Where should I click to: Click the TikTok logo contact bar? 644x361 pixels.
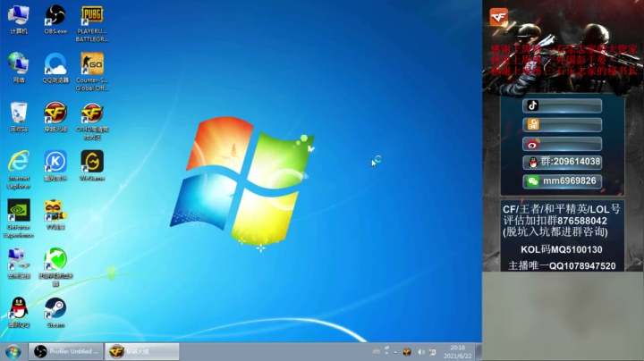point(562,105)
